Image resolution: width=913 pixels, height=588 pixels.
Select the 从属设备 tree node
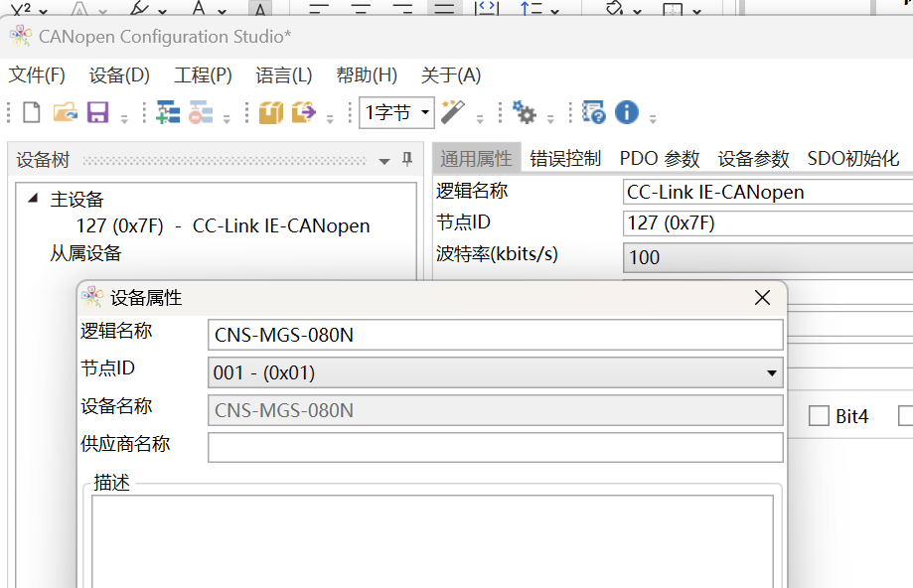[x=85, y=253]
